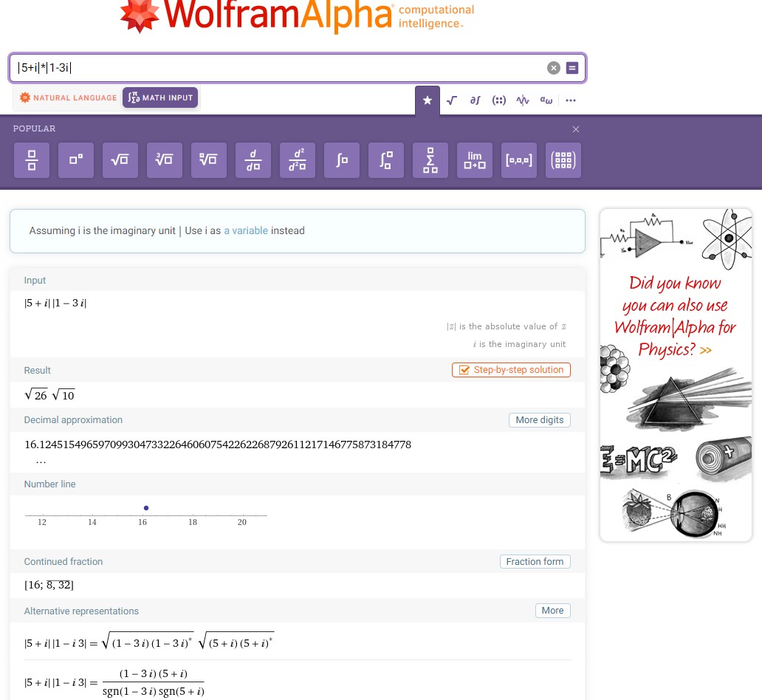Image resolution: width=762 pixels, height=700 pixels.
Task: Insert an nth root template
Action: (208, 160)
